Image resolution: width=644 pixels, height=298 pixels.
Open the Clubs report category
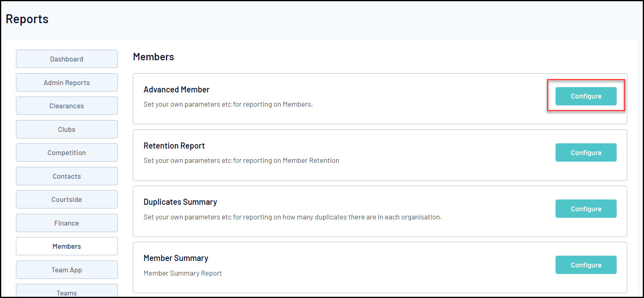[67, 129]
